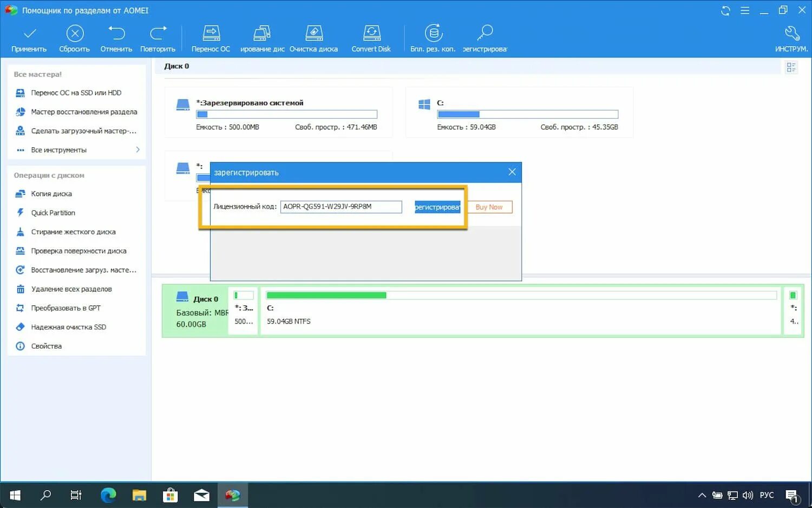The width and height of the screenshot is (812, 508).
Task: Open taskbar search magnifier
Action: point(46,495)
